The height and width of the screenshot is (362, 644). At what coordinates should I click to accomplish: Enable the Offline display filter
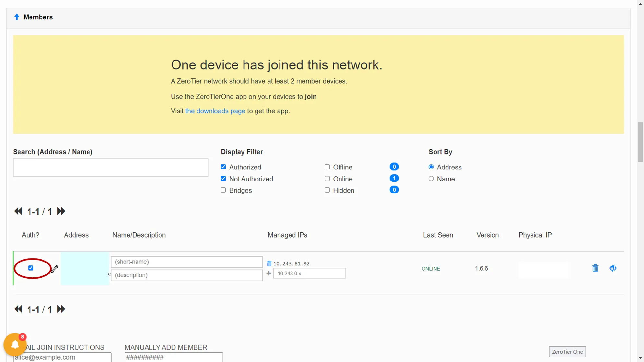pyautogui.click(x=327, y=167)
